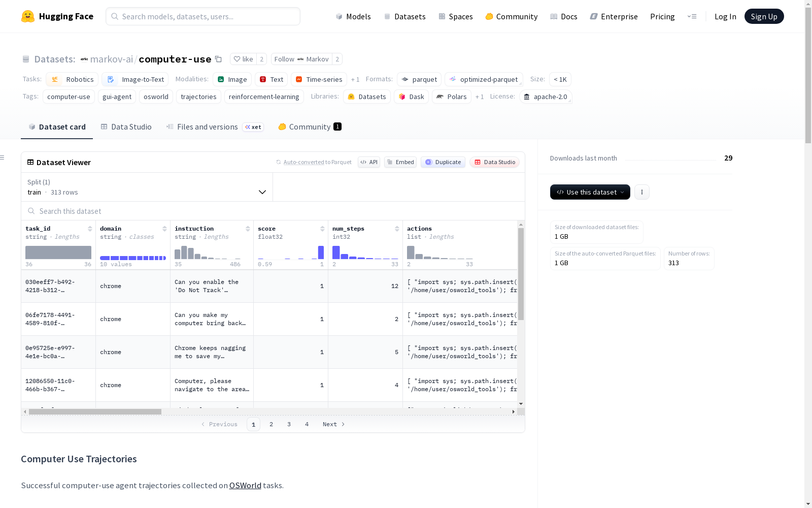Sort by the num_steps column
The height and width of the screenshot is (508, 812).
(x=397, y=229)
